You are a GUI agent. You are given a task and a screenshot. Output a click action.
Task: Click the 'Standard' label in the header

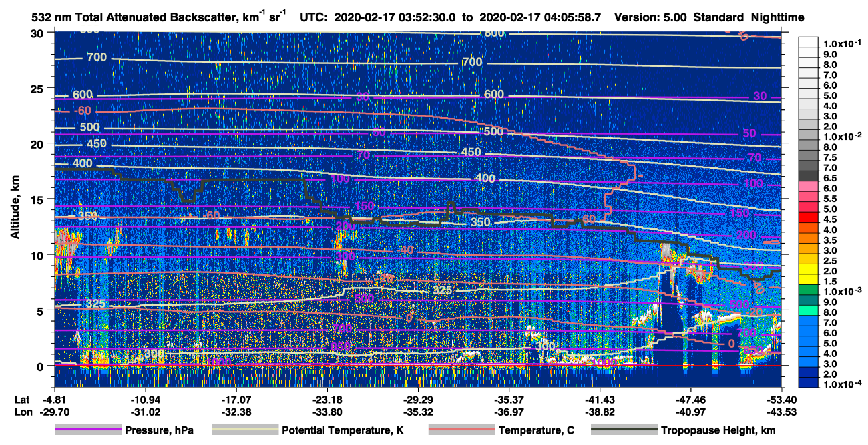pos(718,18)
